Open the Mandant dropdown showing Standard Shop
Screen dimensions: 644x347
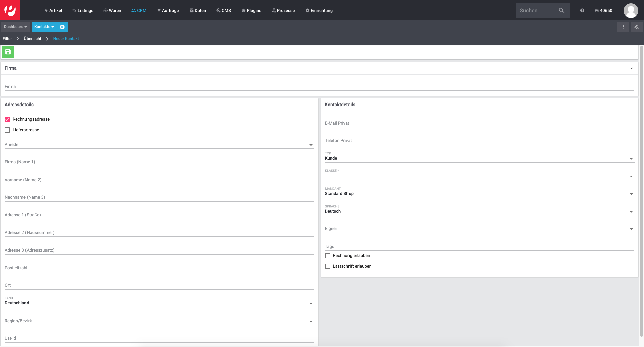480,192
